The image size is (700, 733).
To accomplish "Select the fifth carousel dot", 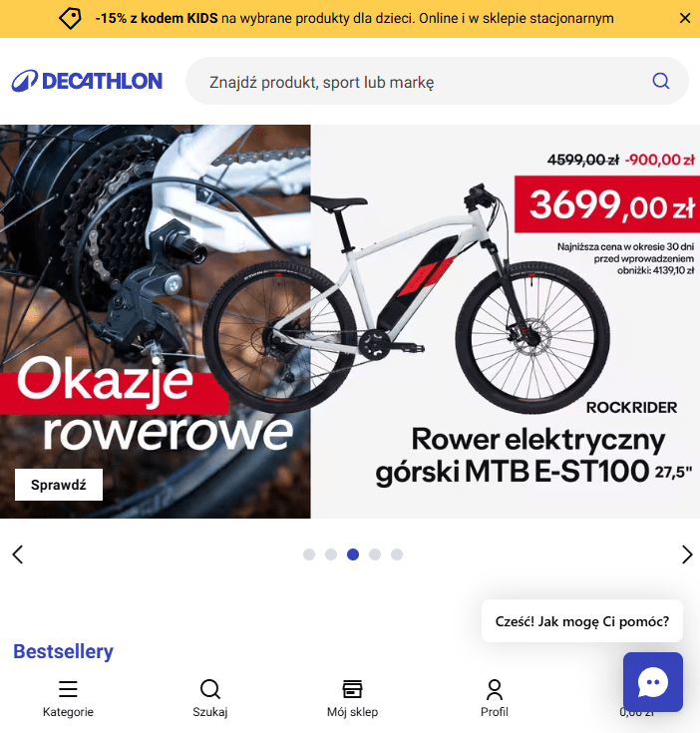I will click(397, 554).
